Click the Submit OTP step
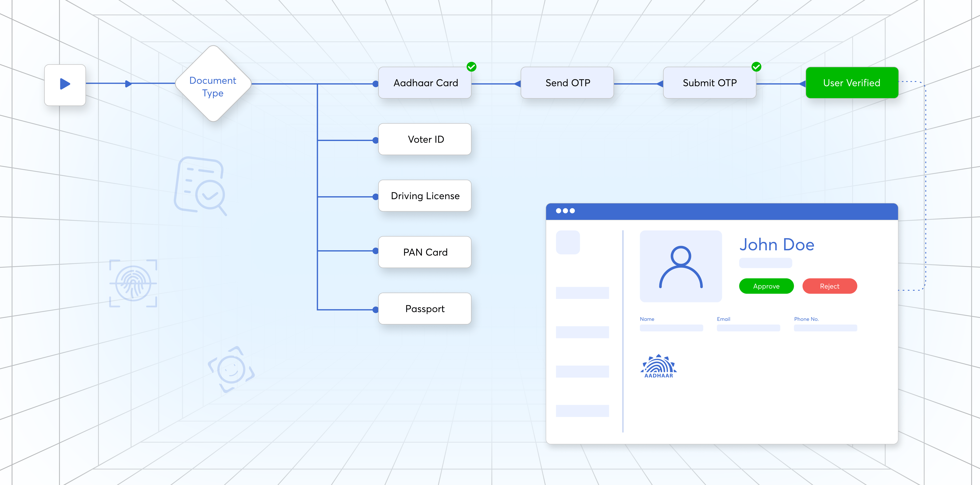This screenshot has width=980, height=485. click(710, 83)
